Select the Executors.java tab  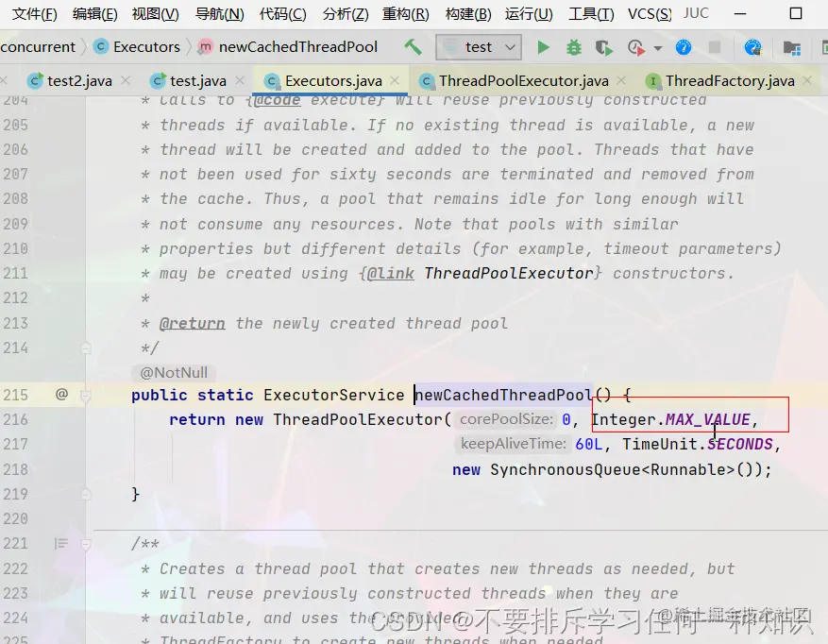(x=332, y=81)
